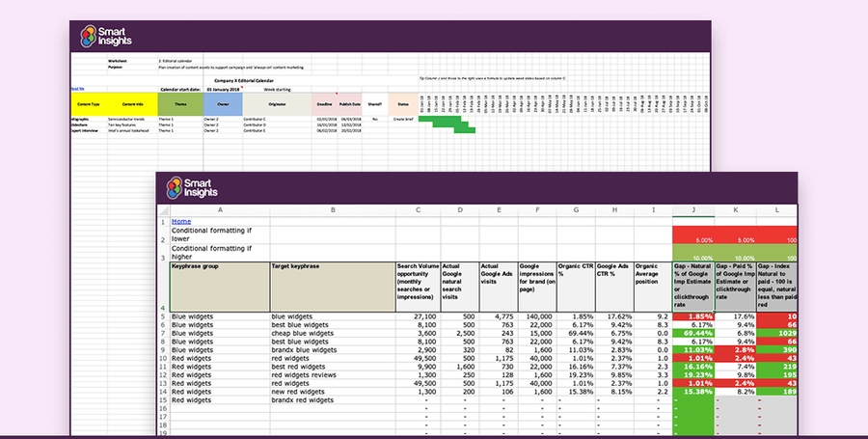Open the Home link in cell A1
The image size is (868, 439).
click(180, 221)
